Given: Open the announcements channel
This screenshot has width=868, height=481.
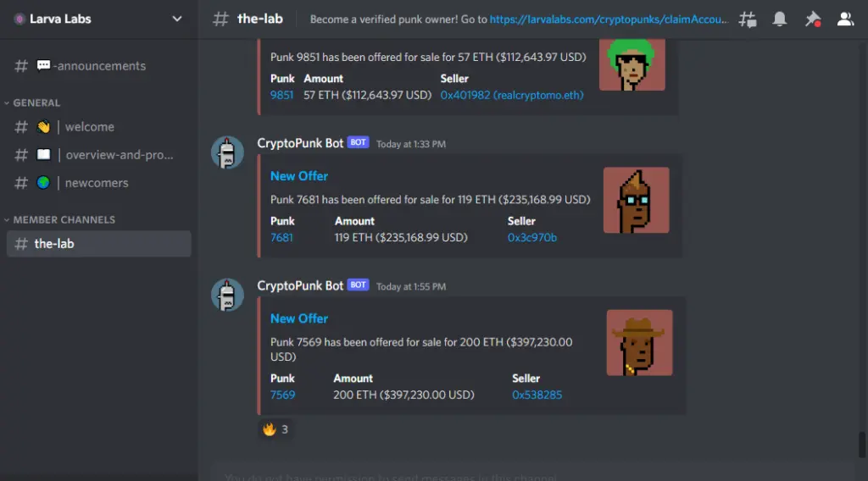Looking at the screenshot, I should click(x=98, y=66).
